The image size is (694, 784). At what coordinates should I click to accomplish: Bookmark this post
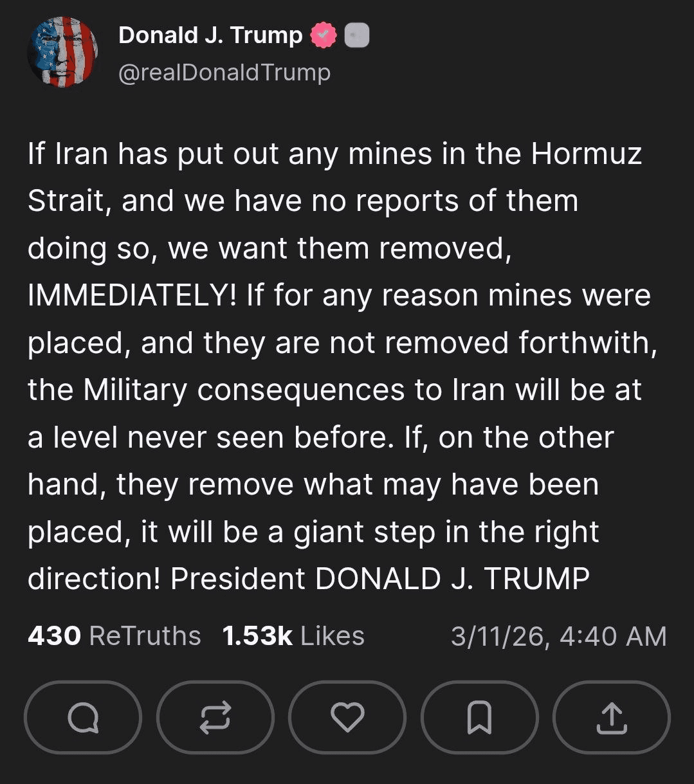tap(479, 717)
